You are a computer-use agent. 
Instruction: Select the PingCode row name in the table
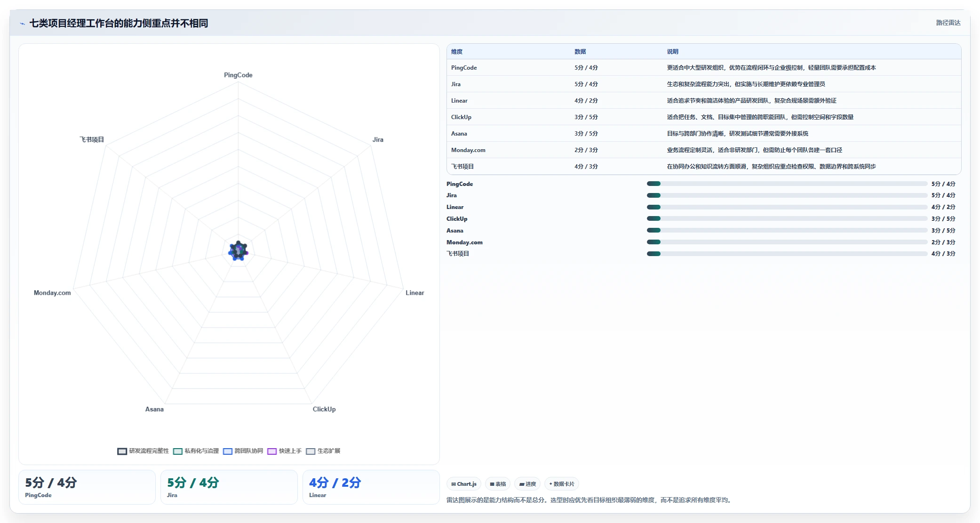point(464,68)
